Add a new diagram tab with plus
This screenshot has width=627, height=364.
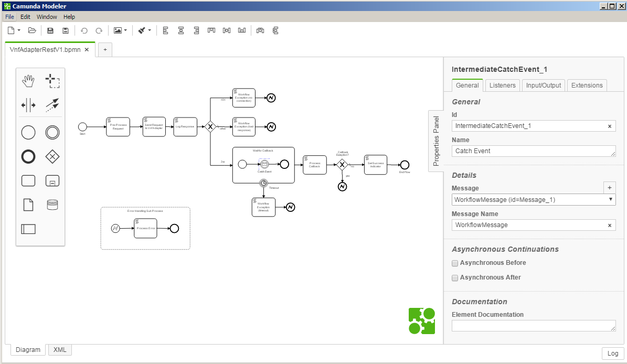point(105,49)
